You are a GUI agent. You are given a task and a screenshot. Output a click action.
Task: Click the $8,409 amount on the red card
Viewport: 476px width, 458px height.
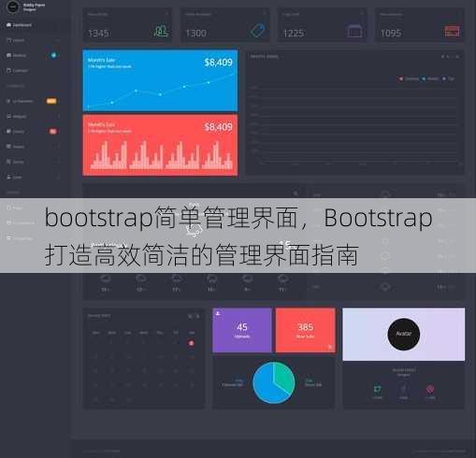[x=219, y=127]
